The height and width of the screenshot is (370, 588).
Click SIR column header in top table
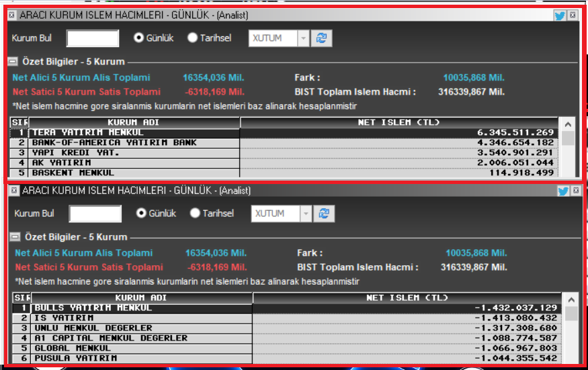(19, 122)
